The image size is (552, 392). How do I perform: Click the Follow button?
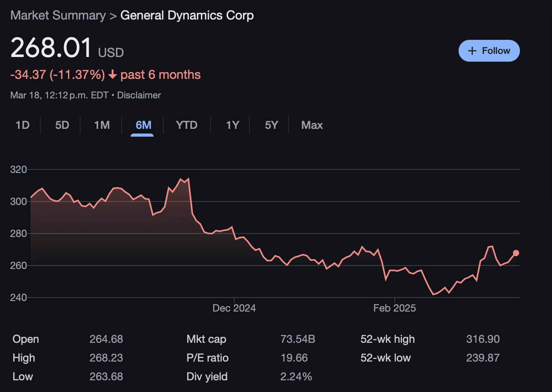pos(489,51)
